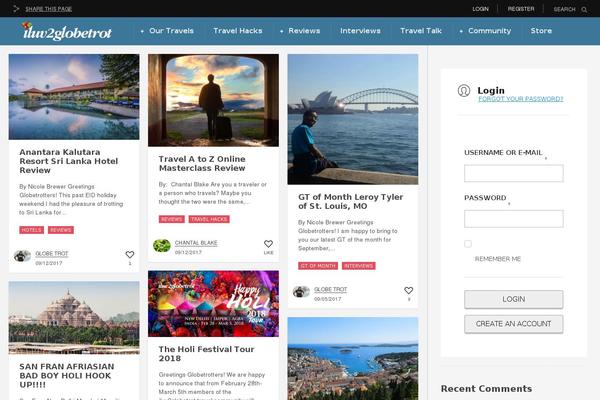This screenshot has height=400, width=600.
Task: Open The Holi Festival Tour 2018 title
Action: coord(206,354)
